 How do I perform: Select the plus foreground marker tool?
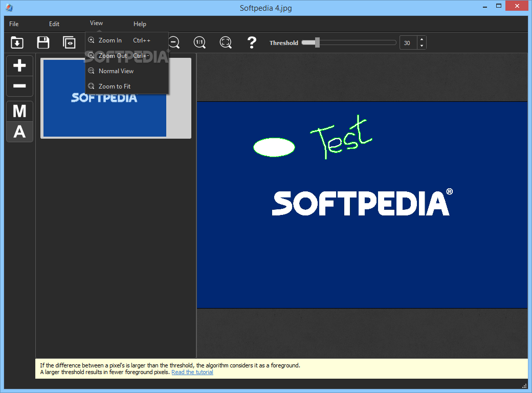tap(19, 65)
